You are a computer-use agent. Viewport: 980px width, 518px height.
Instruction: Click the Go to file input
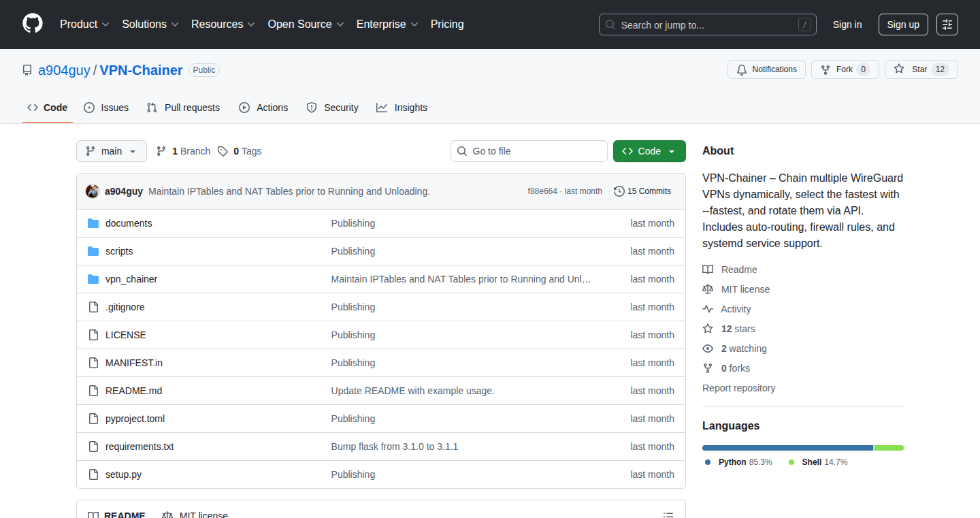click(x=529, y=151)
